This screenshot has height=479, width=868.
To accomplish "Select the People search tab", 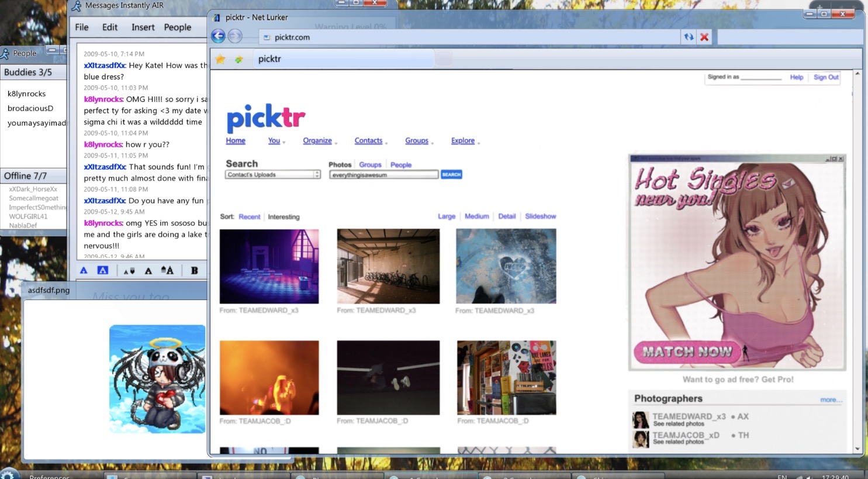I will pyautogui.click(x=401, y=165).
